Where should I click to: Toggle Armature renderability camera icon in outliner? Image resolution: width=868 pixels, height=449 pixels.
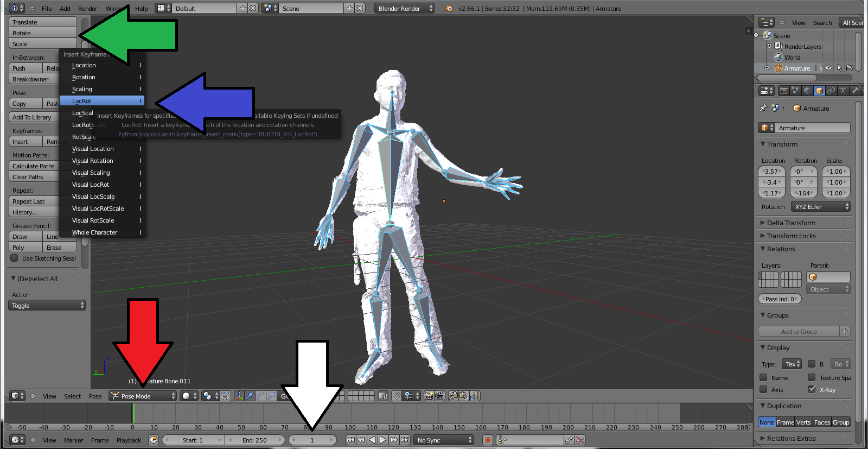[850, 68]
